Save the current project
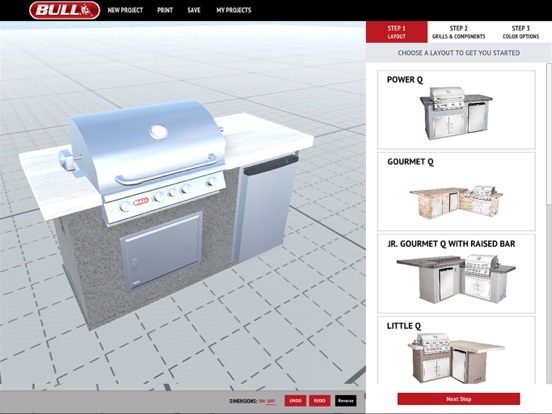Image resolution: width=552 pixels, height=414 pixels. (x=194, y=10)
